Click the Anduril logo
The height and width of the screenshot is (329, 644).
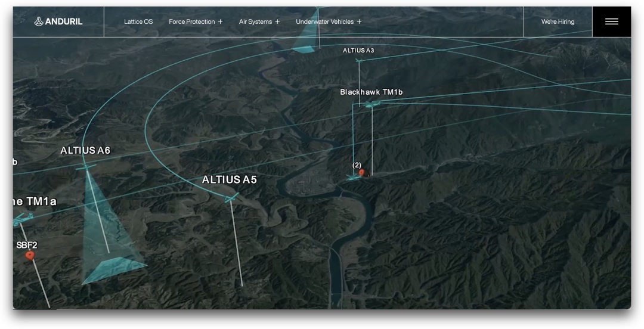click(58, 21)
